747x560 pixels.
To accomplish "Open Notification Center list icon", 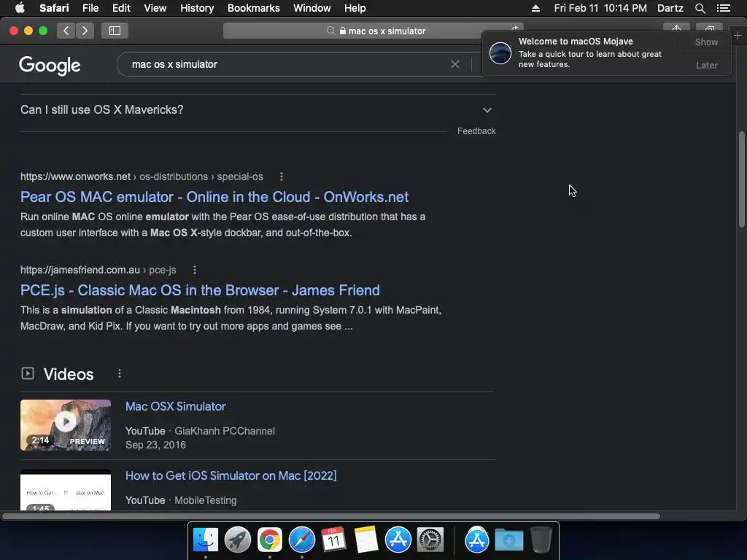I will [724, 8].
